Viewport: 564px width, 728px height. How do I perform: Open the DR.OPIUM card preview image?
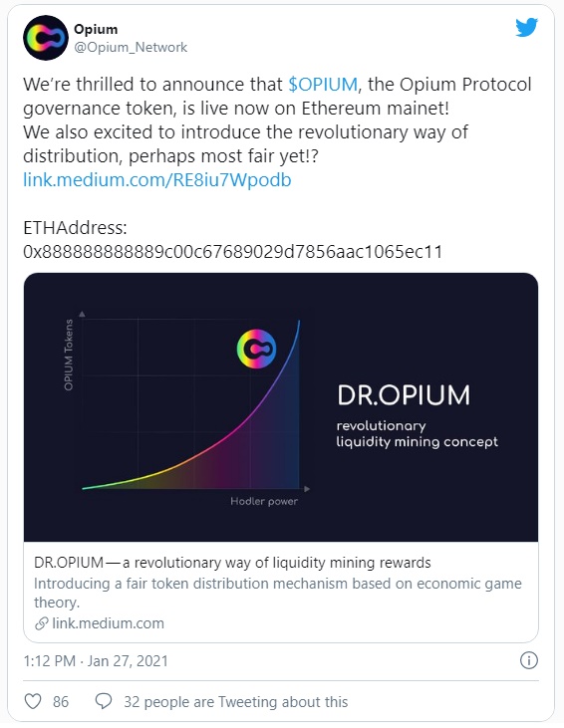tap(281, 407)
